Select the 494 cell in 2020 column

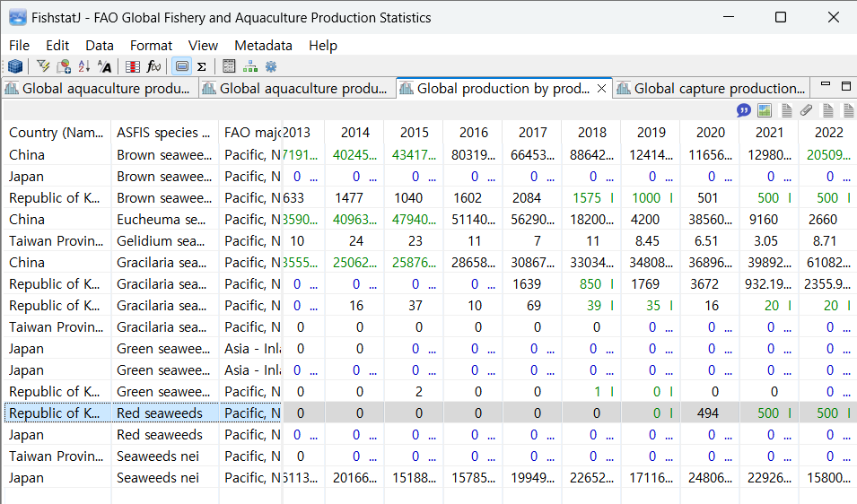(x=710, y=413)
